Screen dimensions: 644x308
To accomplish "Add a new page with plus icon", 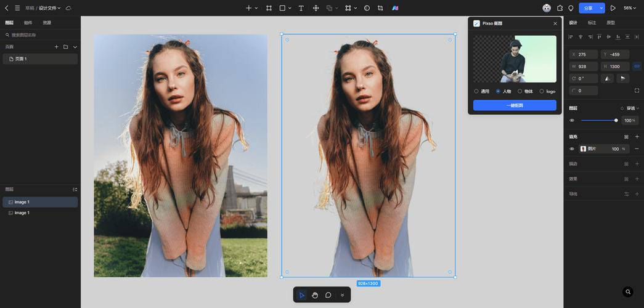I will click(x=56, y=47).
